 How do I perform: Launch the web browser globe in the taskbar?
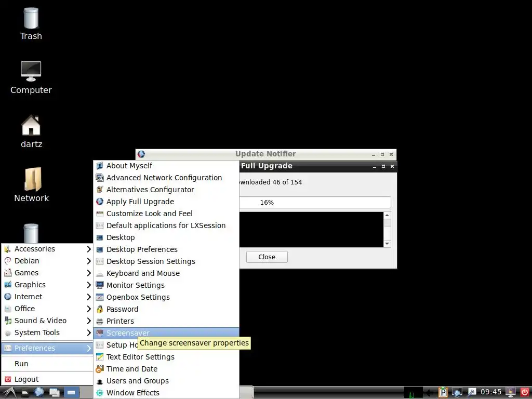[38, 392]
